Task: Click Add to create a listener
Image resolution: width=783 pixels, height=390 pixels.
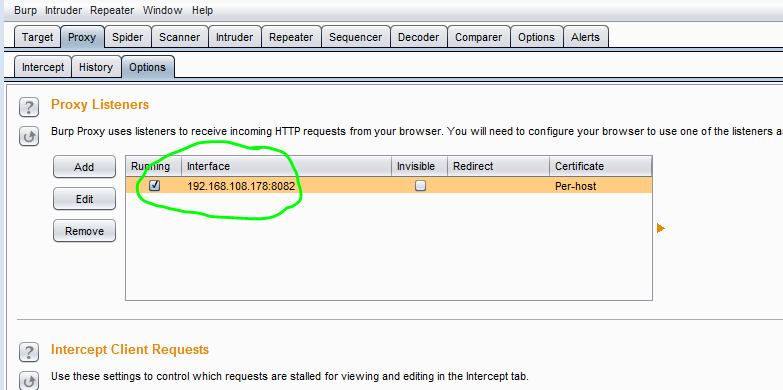Action: (x=84, y=167)
